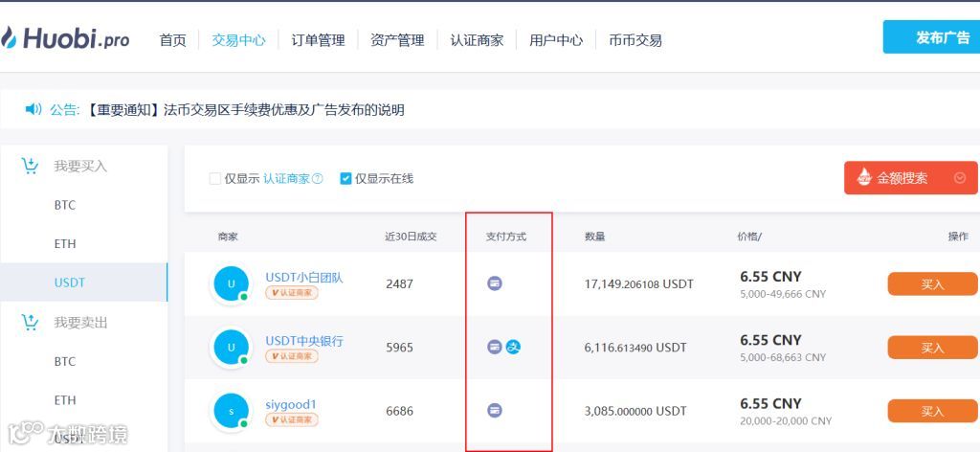Click the avatar of siygood1
This screenshot has width=980, height=452.
pos(232,411)
